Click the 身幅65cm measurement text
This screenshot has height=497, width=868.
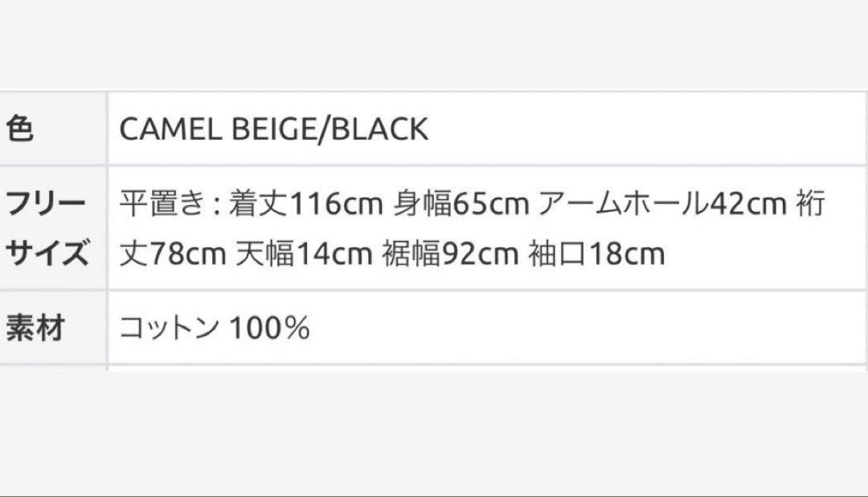[x=461, y=203]
